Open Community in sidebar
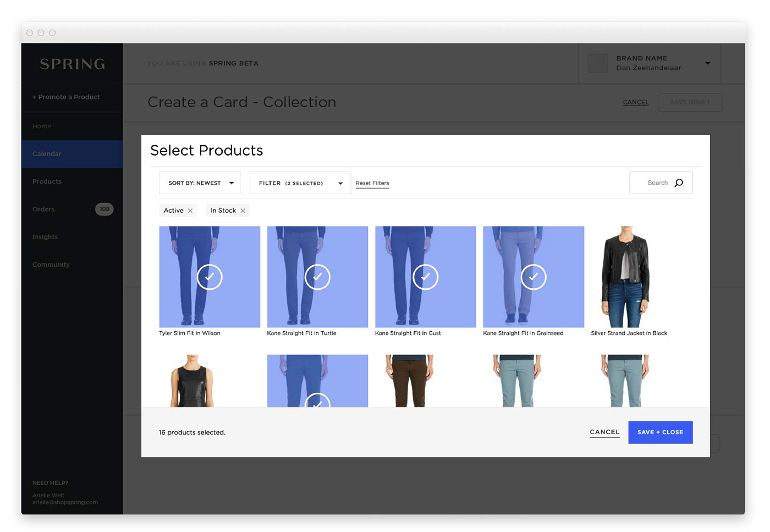This screenshot has width=770, height=532. 51,265
